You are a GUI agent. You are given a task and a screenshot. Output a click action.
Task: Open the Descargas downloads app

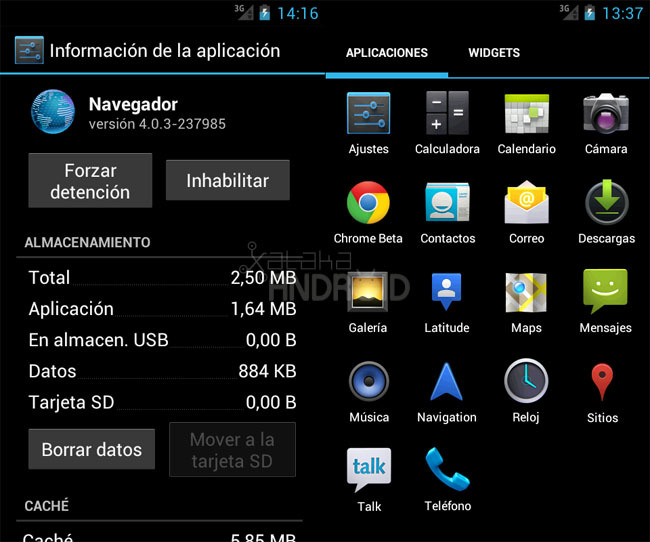(x=606, y=213)
